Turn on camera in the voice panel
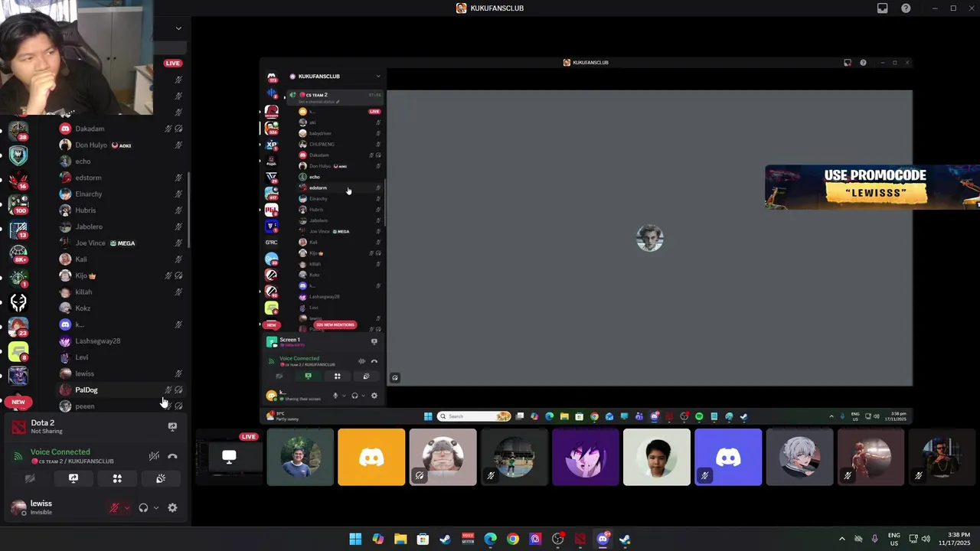The height and width of the screenshot is (551, 980). pos(30,478)
